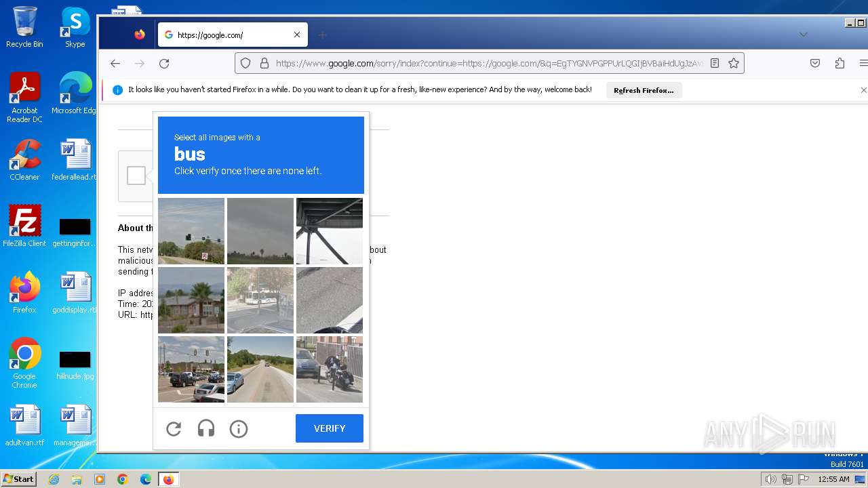Launch Internet Explorer from the taskbar

[x=54, y=479]
